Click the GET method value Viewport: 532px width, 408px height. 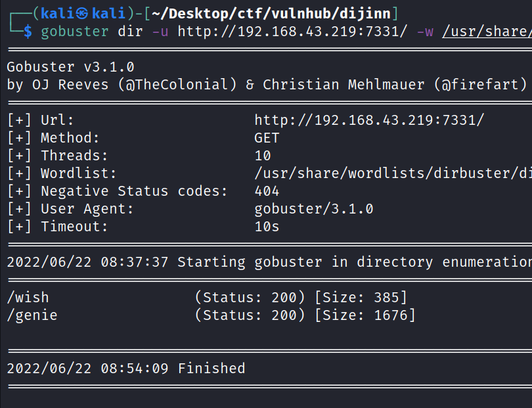[x=267, y=138]
